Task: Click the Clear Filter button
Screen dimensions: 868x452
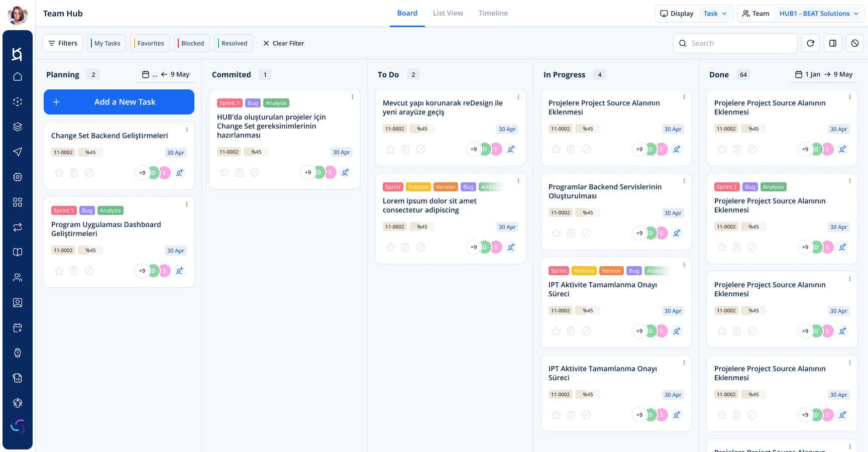Action: [283, 43]
